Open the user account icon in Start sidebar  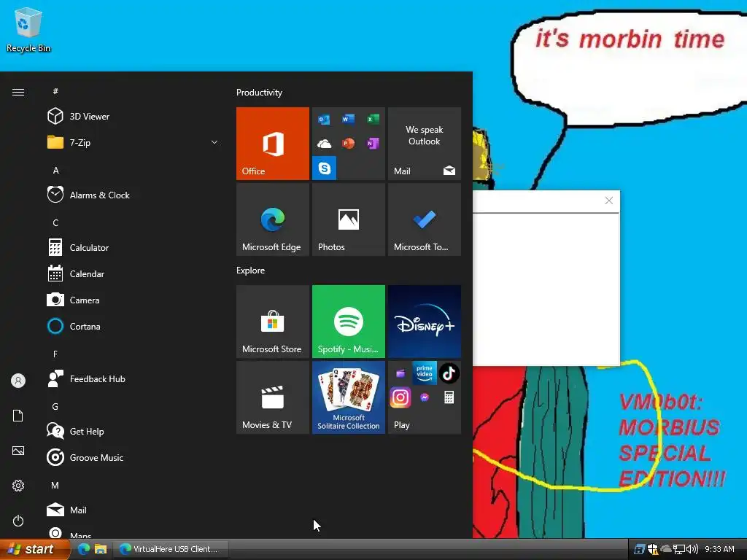[x=18, y=381]
